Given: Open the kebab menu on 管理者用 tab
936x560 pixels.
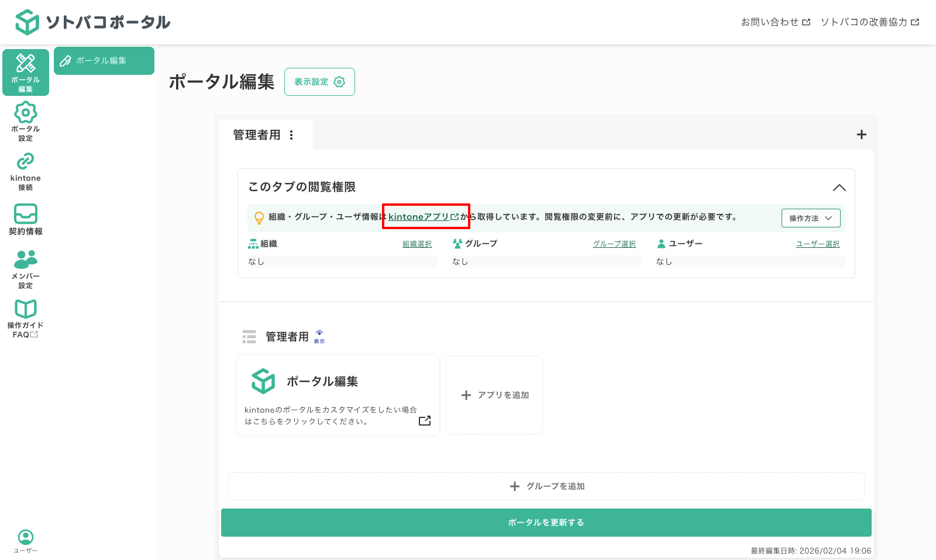Looking at the screenshot, I should click(292, 134).
